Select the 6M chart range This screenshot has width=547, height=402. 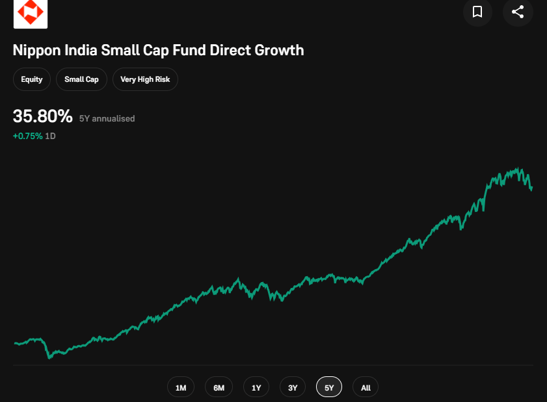coord(219,387)
